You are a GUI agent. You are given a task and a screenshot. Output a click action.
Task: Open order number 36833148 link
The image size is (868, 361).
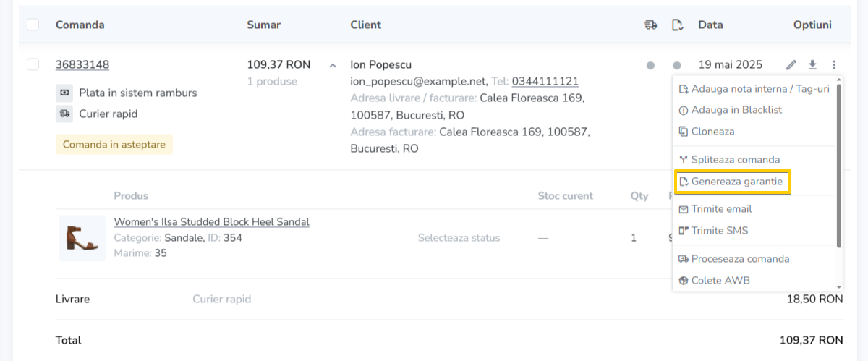pos(82,64)
